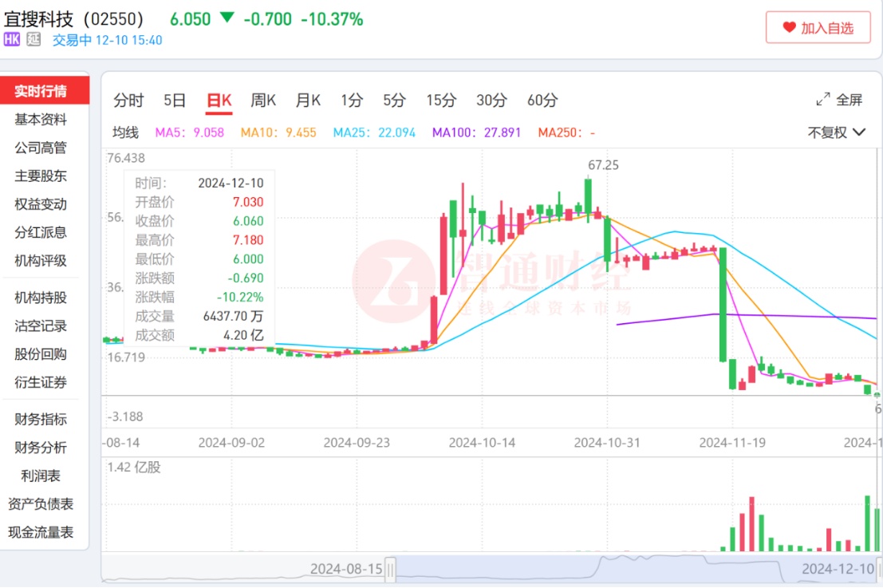The image size is (883, 588).
Task: Open 财务指标 in the sidebar
Action: click(x=41, y=419)
